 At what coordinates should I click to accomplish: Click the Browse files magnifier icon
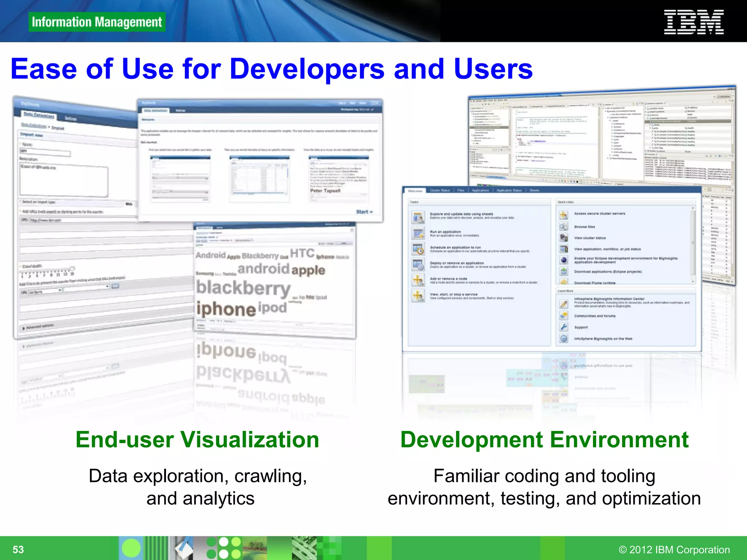click(x=564, y=227)
